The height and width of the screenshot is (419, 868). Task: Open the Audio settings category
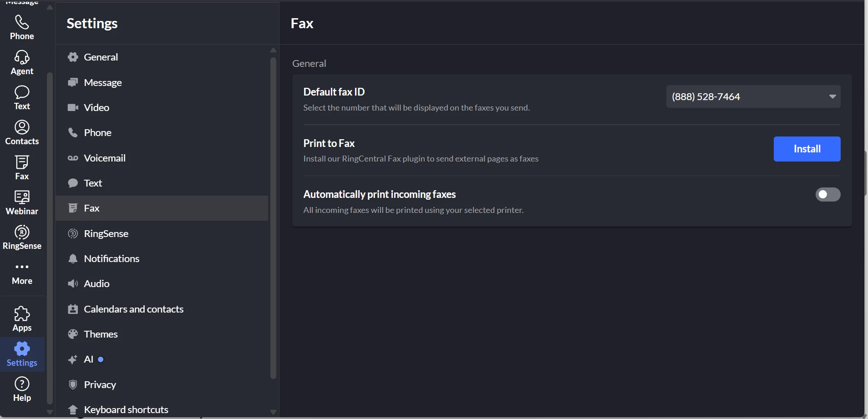click(96, 283)
